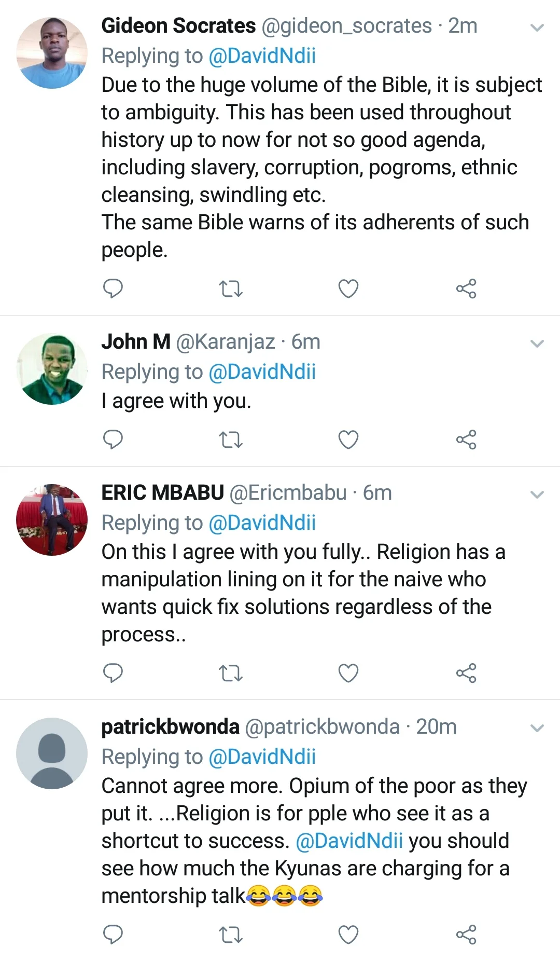Share ERIC MBABU's tweet
Viewport: 560px width, 961px height.
click(x=466, y=673)
